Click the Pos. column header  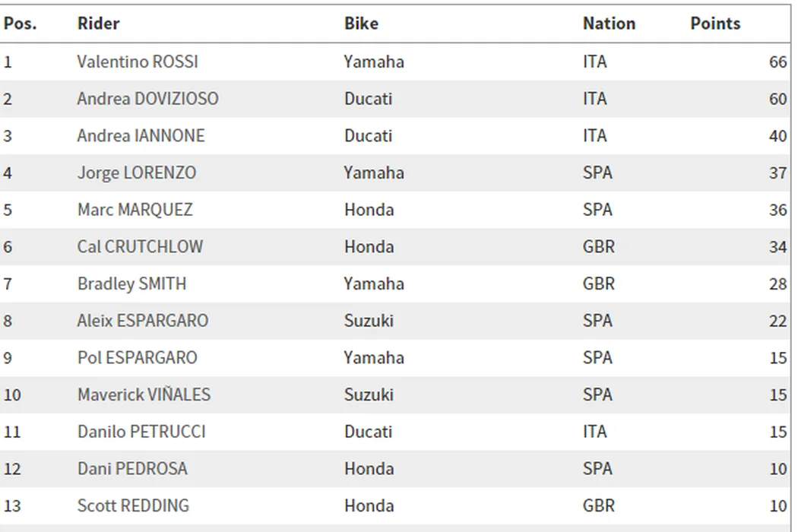20,24
